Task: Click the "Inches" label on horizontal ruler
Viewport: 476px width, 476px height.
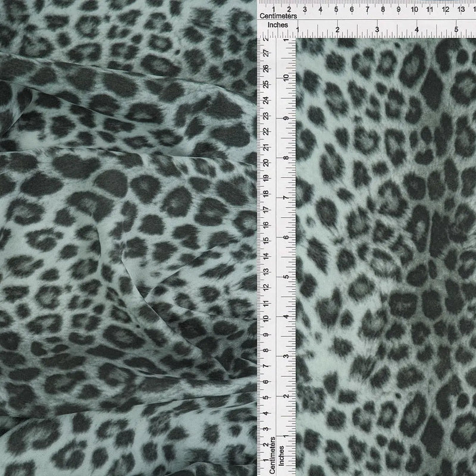Action: tap(277, 25)
